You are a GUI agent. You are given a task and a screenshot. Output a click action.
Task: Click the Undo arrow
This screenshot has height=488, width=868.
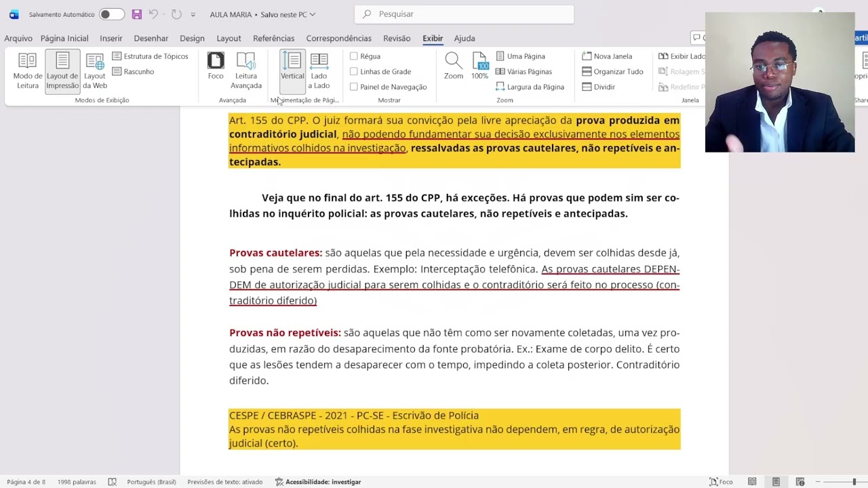pos(153,14)
